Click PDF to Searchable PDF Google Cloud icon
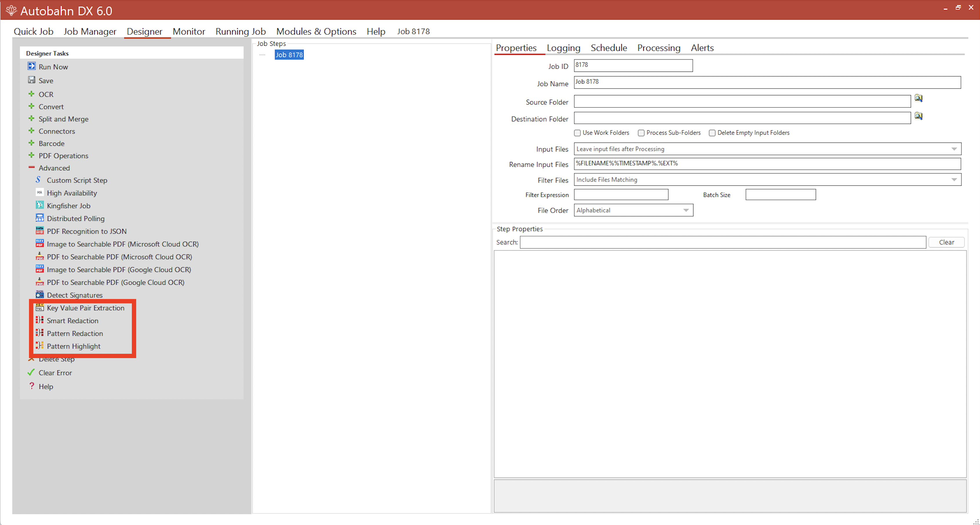The height and width of the screenshot is (525, 980). tap(40, 282)
